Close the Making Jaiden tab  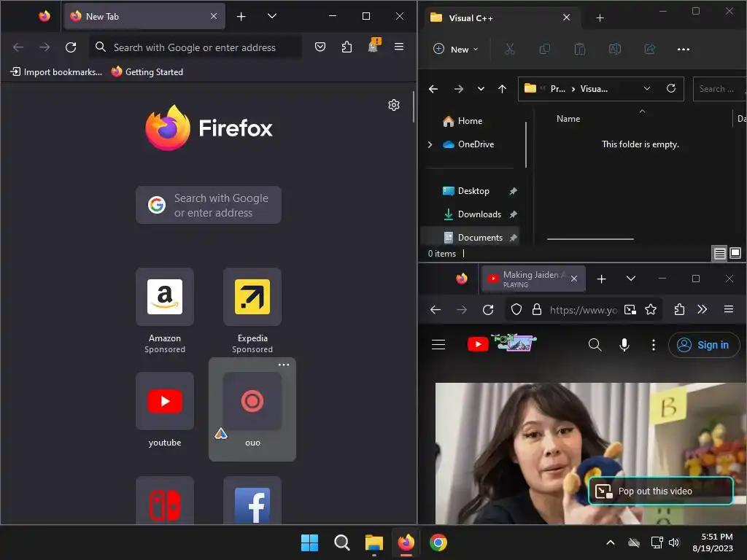574,279
